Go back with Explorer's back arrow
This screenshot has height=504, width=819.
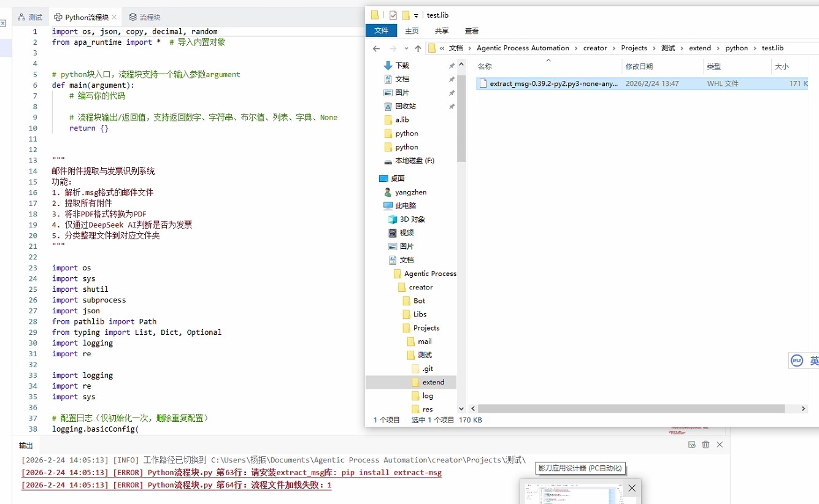(x=377, y=48)
